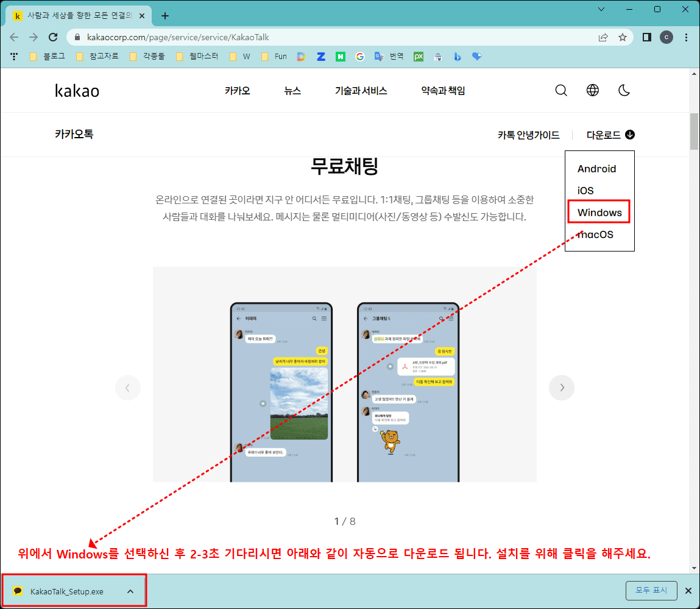Open the Google bookmark icon
Image resolution: width=700 pixels, height=609 pixels.
coord(359,56)
